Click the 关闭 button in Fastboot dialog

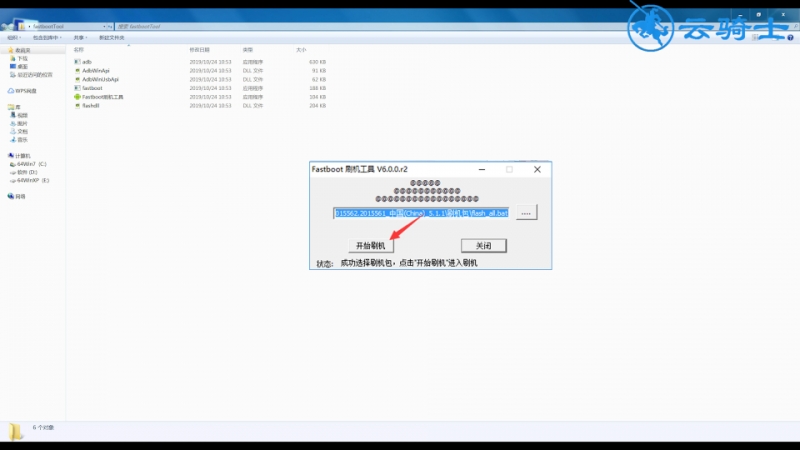[x=484, y=245]
